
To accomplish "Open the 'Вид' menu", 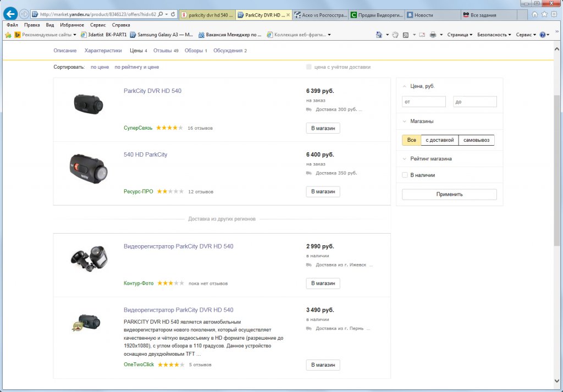I will 50,25.
